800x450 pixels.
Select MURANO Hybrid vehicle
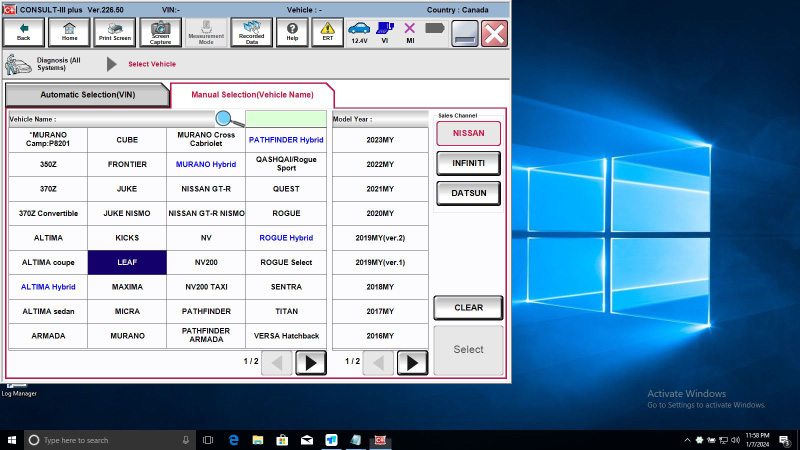[206, 164]
